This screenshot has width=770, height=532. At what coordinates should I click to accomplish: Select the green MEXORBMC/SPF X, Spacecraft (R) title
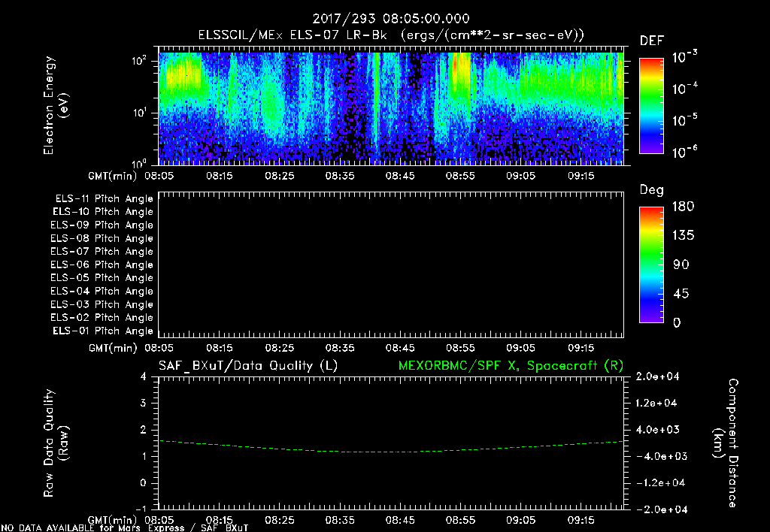pos(511,366)
